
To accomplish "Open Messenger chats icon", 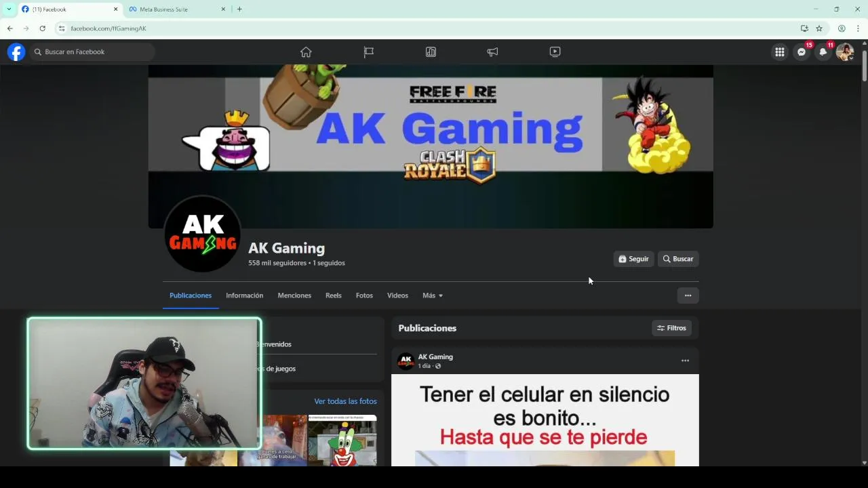I will tap(802, 52).
